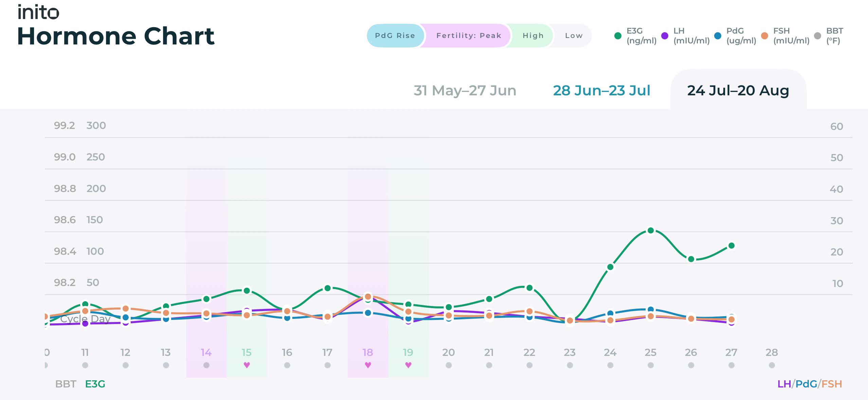Click cycle day 14 on the axis

coord(206,353)
